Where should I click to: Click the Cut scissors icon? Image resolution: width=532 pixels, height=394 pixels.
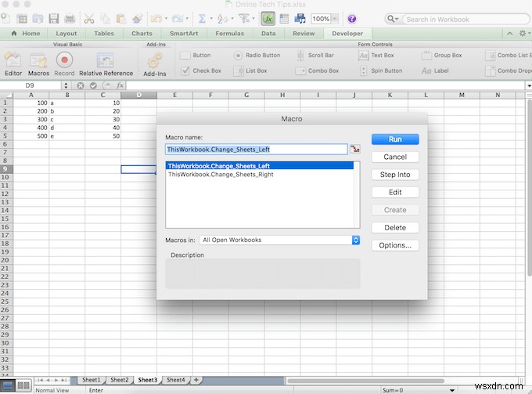click(x=89, y=19)
